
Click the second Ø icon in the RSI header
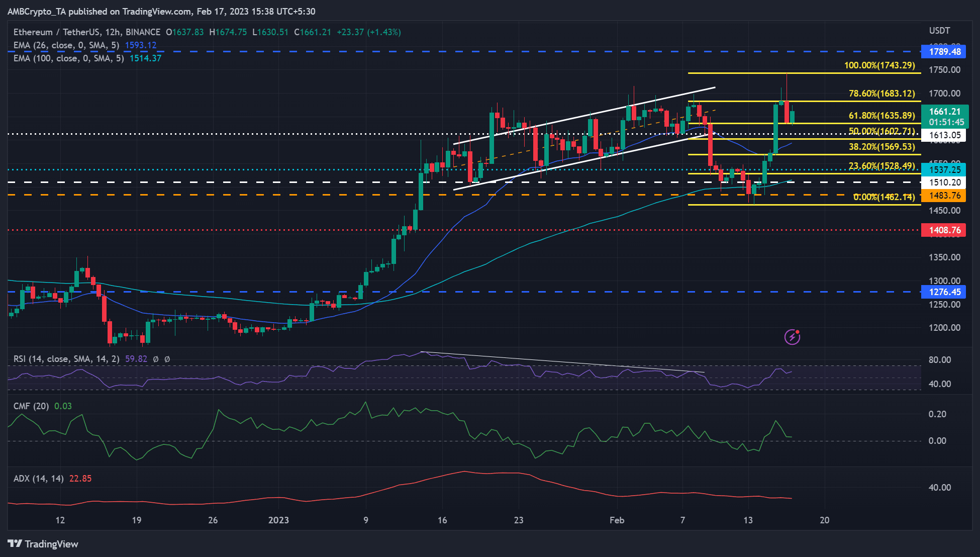[168, 359]
